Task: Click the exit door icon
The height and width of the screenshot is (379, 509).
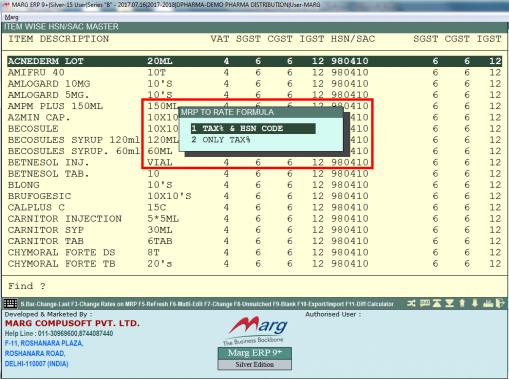Action: click(x=500, y=303)
